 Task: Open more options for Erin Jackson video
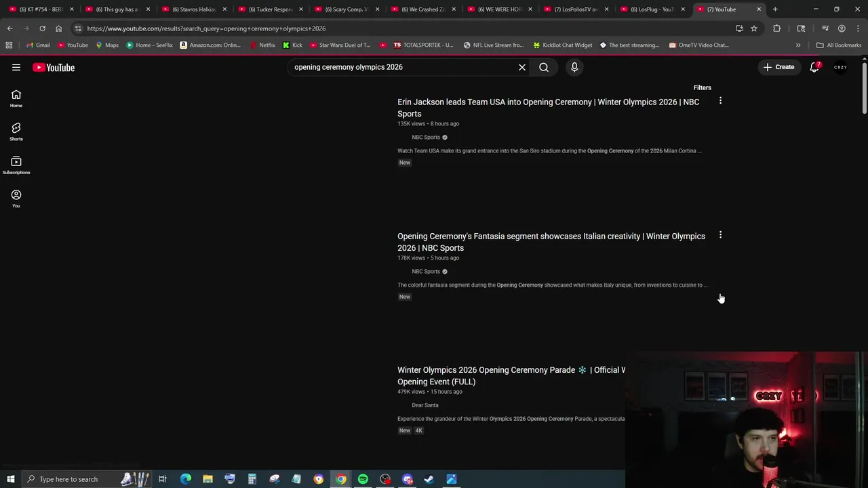click(720, 101)
